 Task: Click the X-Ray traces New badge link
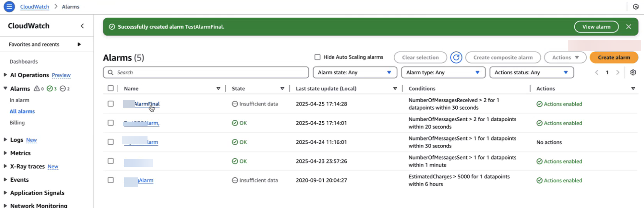53,167
